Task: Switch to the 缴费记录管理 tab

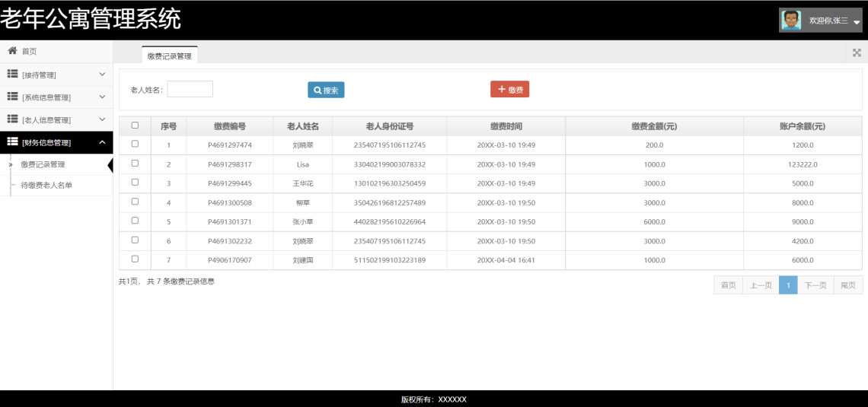Action: click(170, 56)
